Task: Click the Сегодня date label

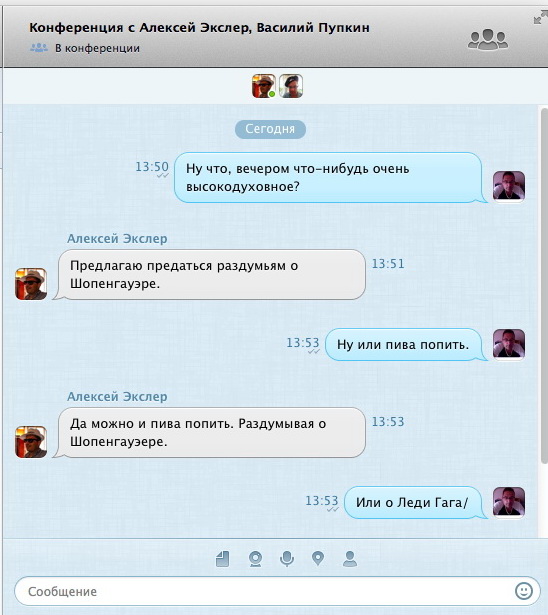Action: pos(270,129)
